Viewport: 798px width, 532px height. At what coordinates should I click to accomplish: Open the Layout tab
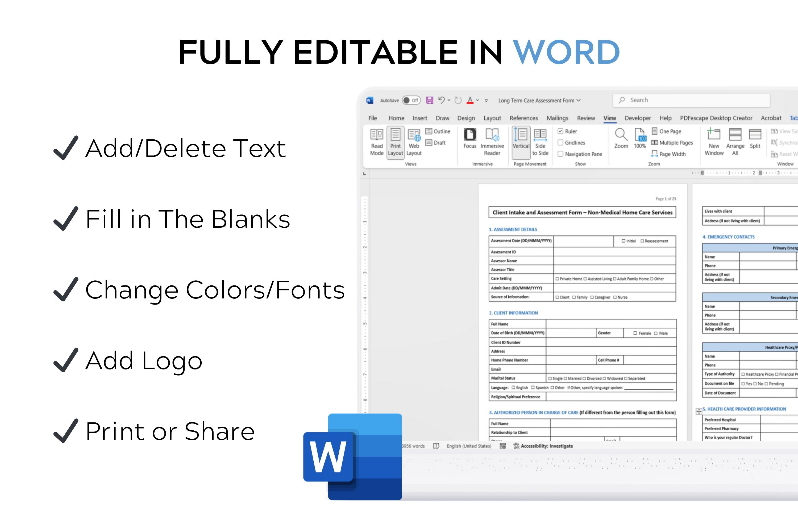(492, 118)
